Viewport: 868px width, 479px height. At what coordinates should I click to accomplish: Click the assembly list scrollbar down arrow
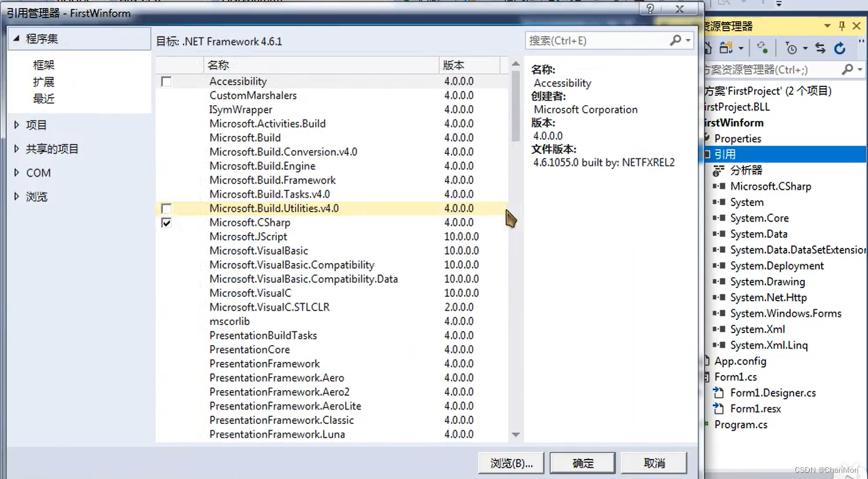pos(515,435)
